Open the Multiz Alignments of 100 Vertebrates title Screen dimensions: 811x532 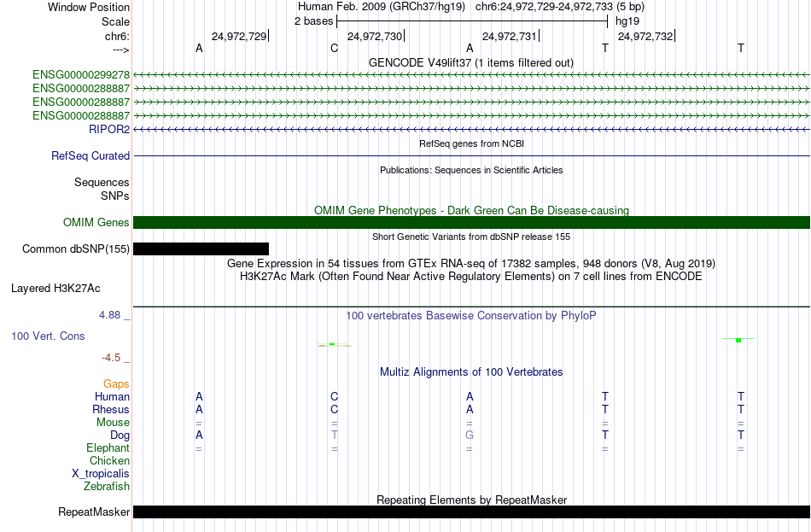click(x=471, y=372)
